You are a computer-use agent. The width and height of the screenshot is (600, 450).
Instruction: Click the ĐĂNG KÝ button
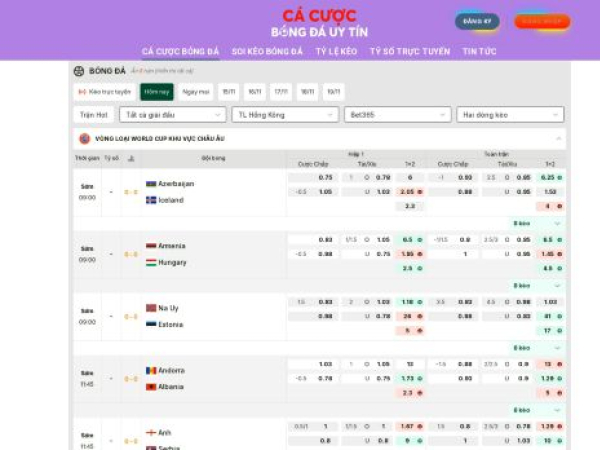click(478, 21)
